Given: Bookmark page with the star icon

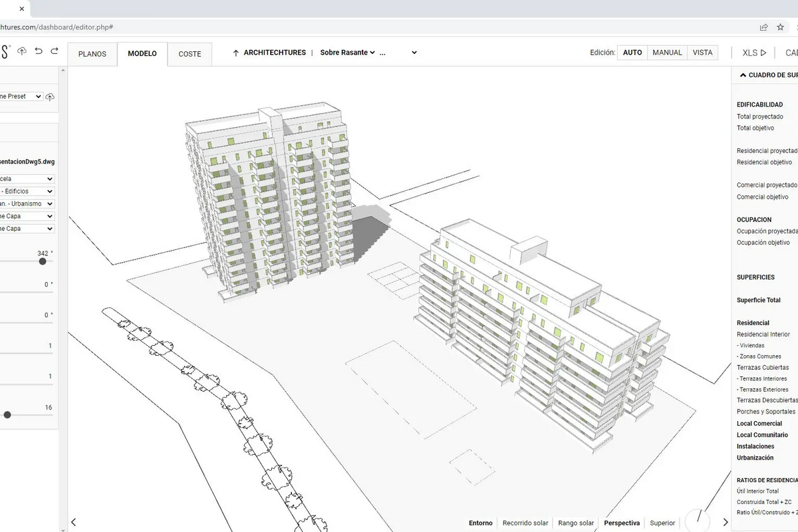Looking at the screenshot, I should click(780, 27).
